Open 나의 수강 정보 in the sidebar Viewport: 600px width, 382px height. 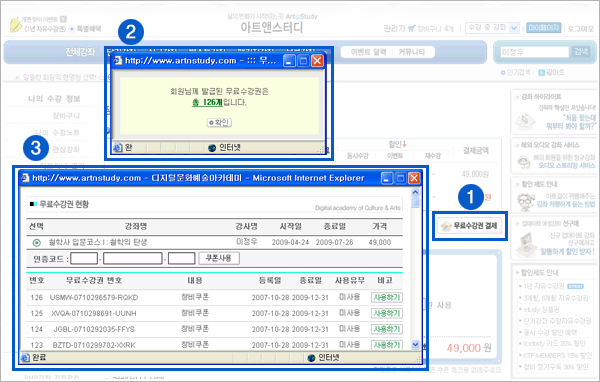pos(54,99)
